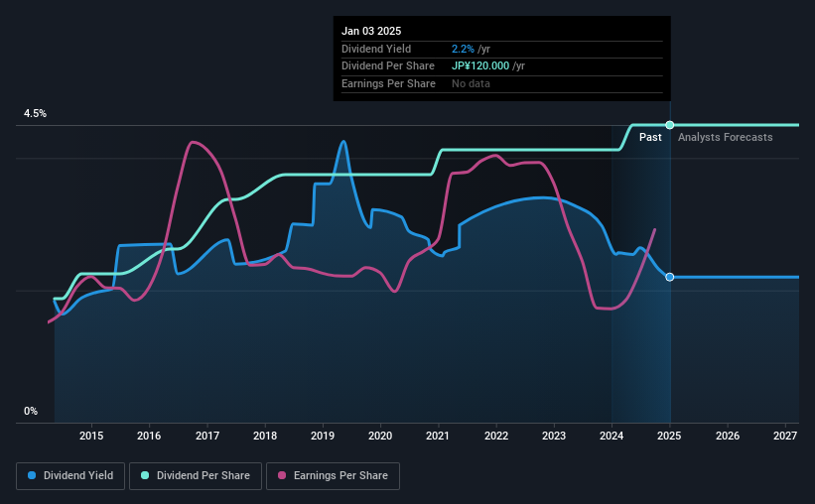Click the 2015 label on the x-axis

coord(91,436)
